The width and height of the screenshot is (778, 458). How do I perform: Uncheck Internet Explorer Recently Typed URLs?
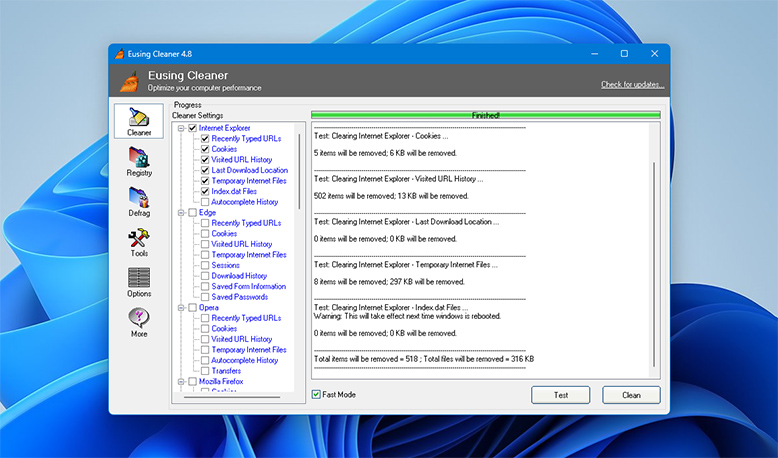205,138
